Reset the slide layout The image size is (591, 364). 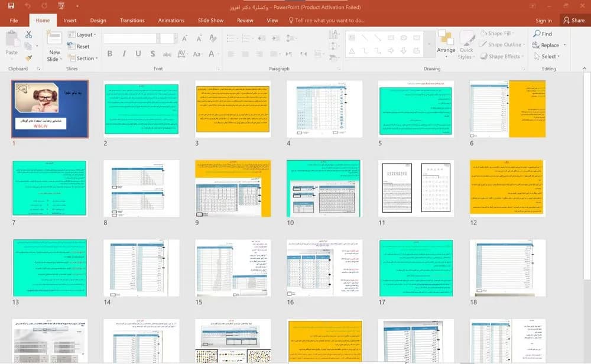coord(79,46)
